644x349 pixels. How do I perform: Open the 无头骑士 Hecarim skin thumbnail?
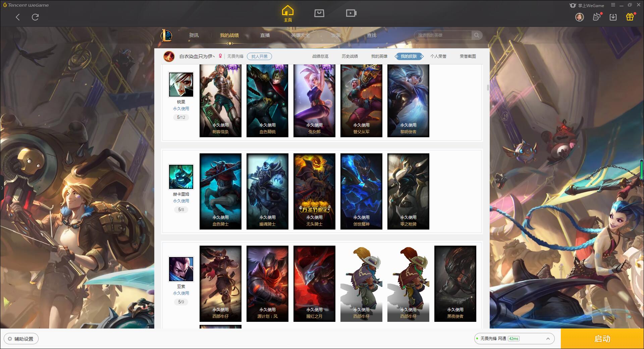tap(314, 191)
